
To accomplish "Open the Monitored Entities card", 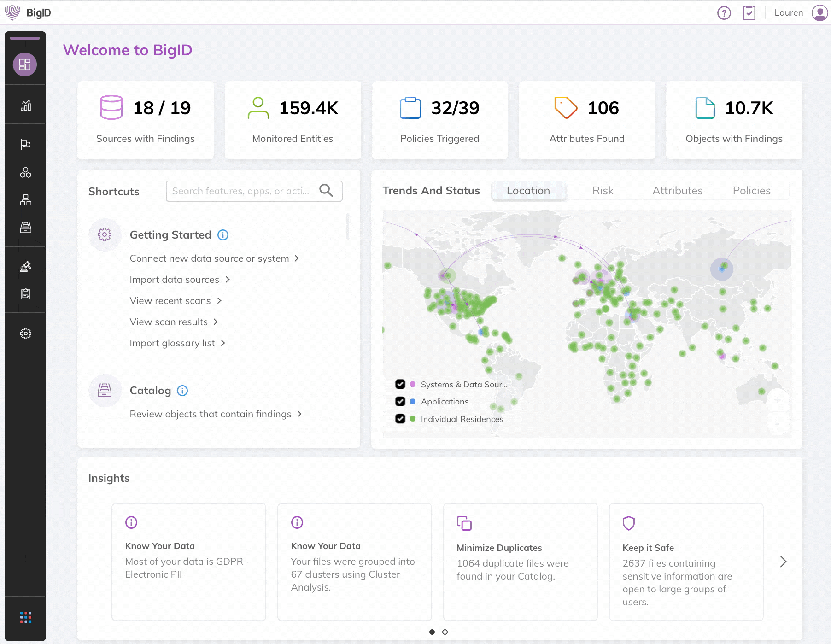I will pyautogui.click(x=293, y=120).
